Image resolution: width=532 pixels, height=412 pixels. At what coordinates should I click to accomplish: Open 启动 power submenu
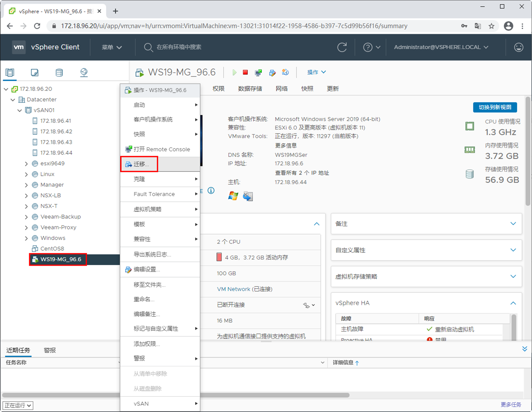pos(160,105)
